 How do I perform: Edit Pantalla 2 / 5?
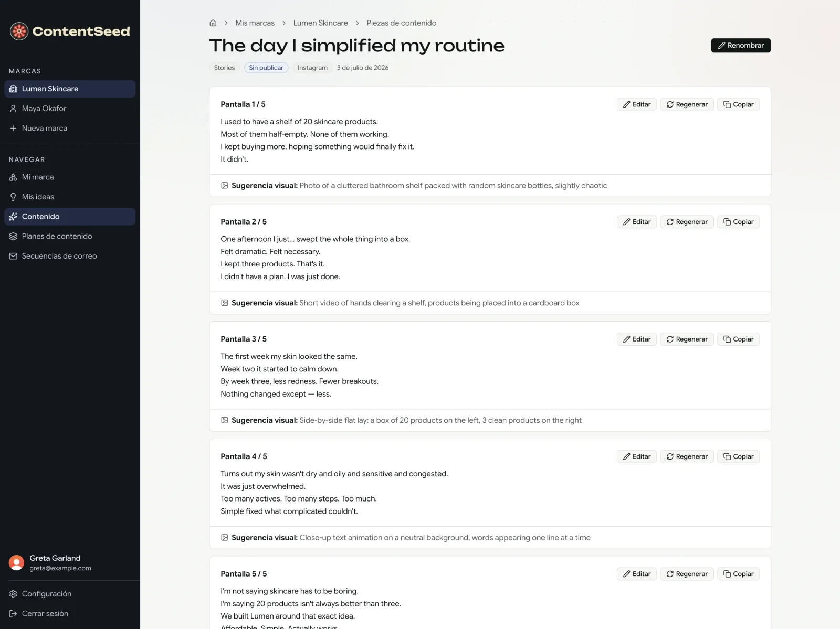coord(636,222)
